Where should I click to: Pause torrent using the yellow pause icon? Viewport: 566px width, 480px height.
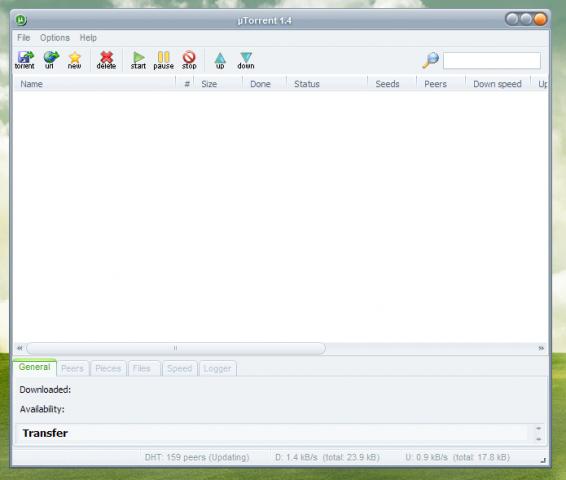pos(164,60)
